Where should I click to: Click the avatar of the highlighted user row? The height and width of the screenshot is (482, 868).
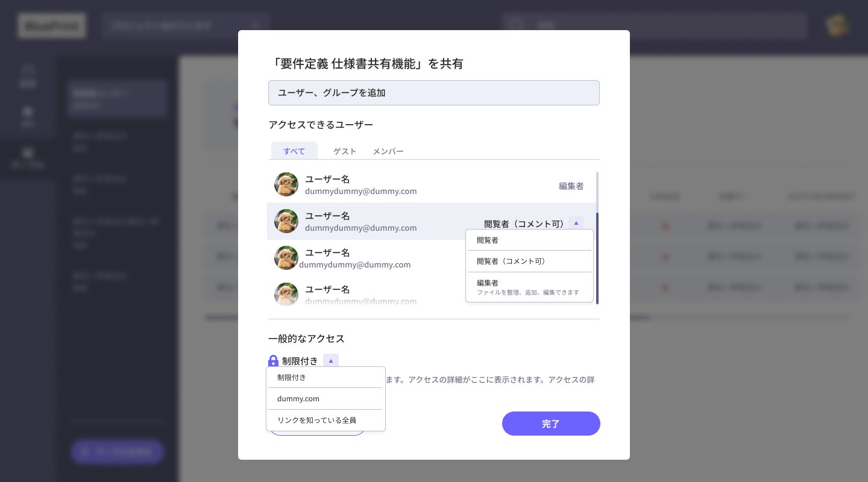(x=286, y=221)
